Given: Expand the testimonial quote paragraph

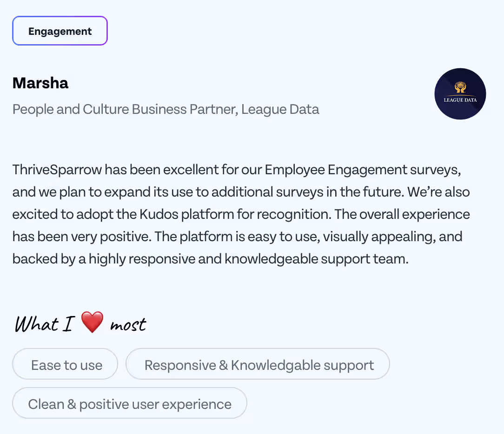Looking at the screenshot, I should click(241, 214).
